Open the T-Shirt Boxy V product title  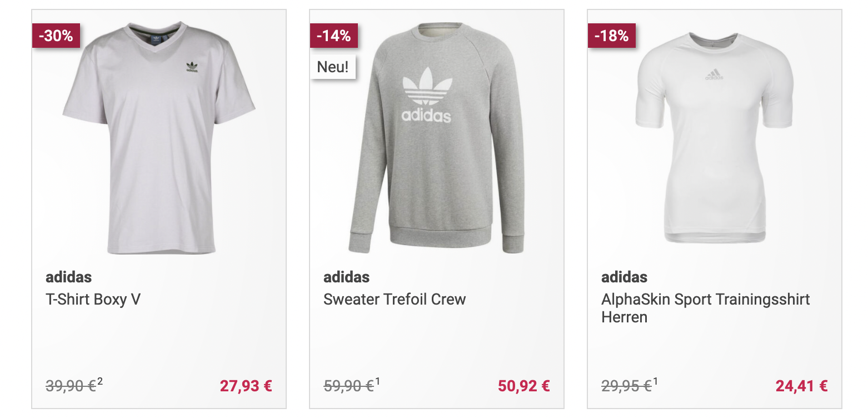tap(93, 300)
